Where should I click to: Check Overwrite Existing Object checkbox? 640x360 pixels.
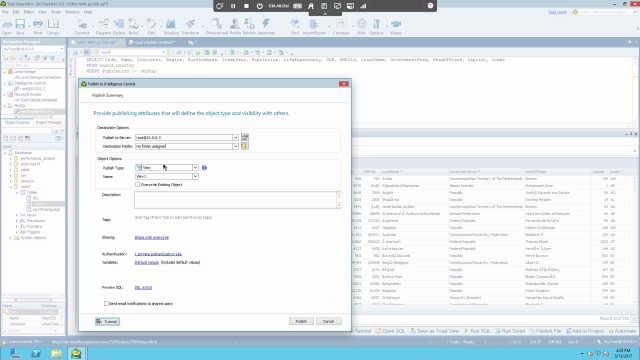click(x=138, y=184)
